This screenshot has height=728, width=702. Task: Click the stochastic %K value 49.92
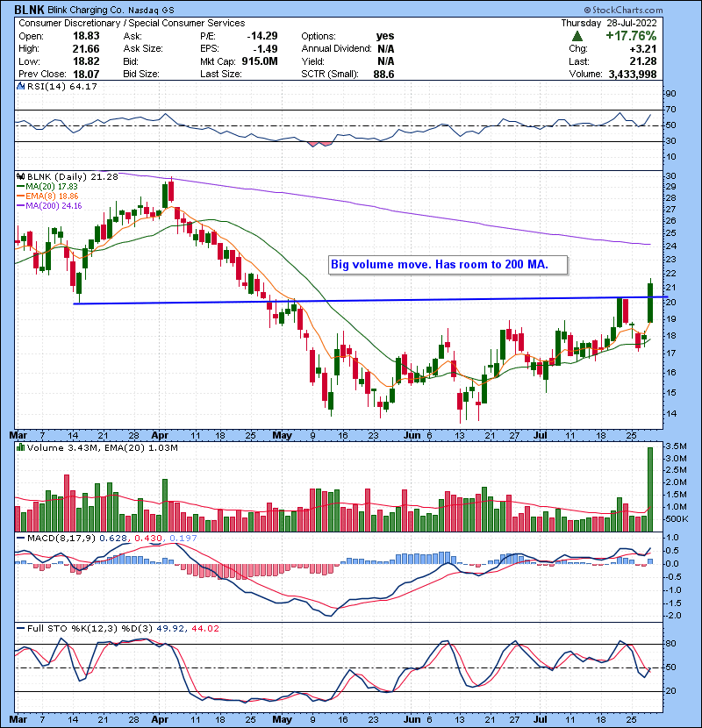169,629
